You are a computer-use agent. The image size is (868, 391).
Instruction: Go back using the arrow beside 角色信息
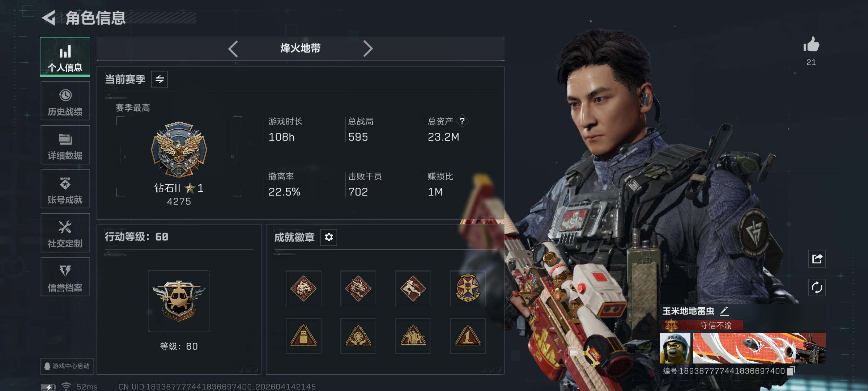tap(49, 17)
